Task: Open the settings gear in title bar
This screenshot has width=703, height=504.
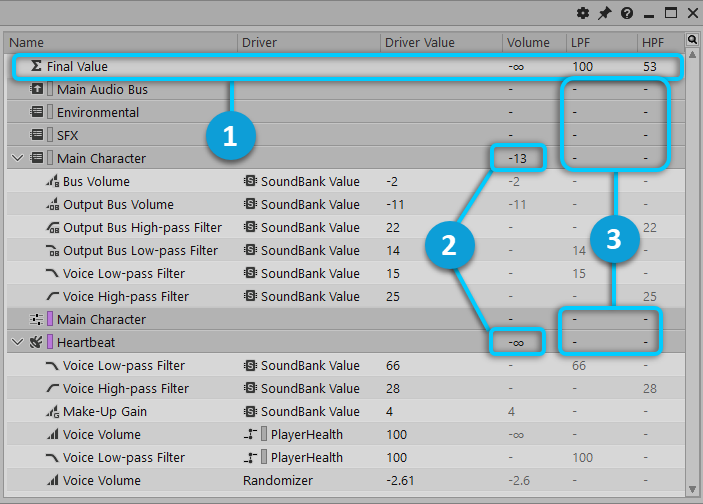Action: point(583,13)
